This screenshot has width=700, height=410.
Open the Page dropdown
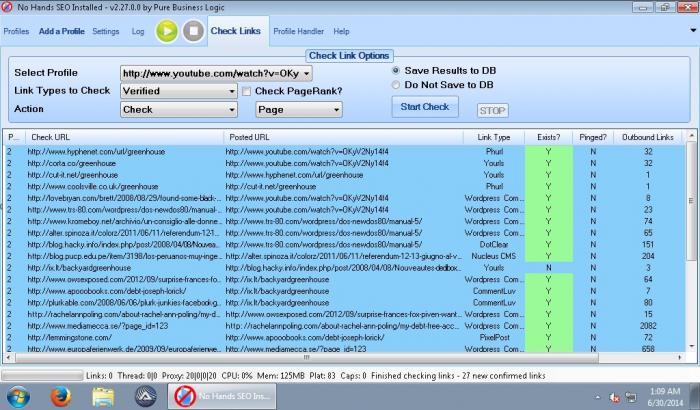tap(299, 109)
